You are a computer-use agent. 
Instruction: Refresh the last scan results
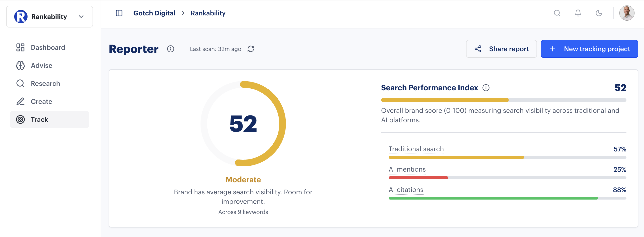[251, 49]
